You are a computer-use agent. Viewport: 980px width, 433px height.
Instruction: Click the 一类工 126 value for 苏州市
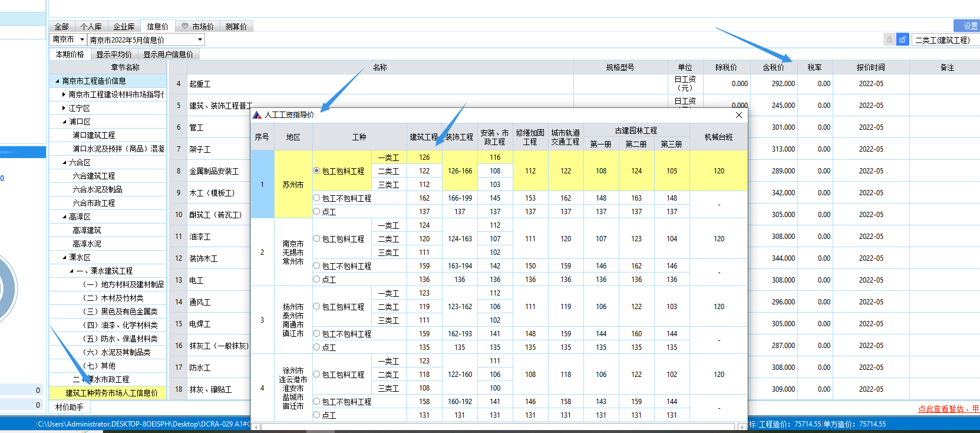click(424, 158)
